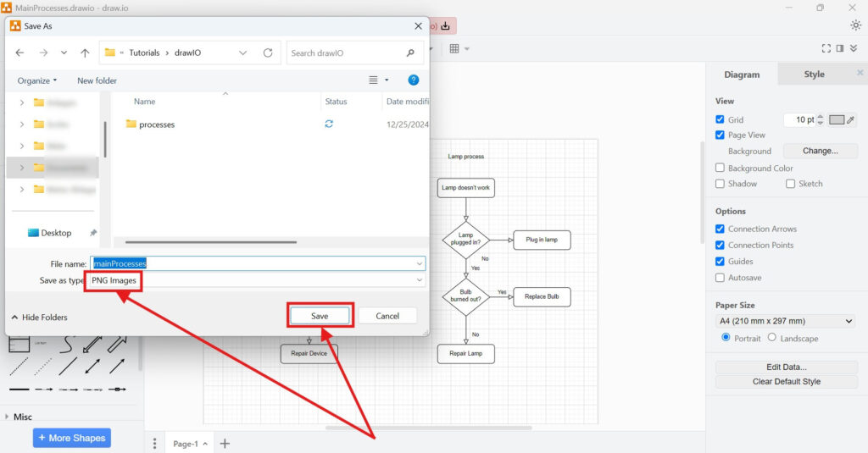Select the Landscape radio button
Viewport: 868px width, 453px height.
(x=771, y=338)
